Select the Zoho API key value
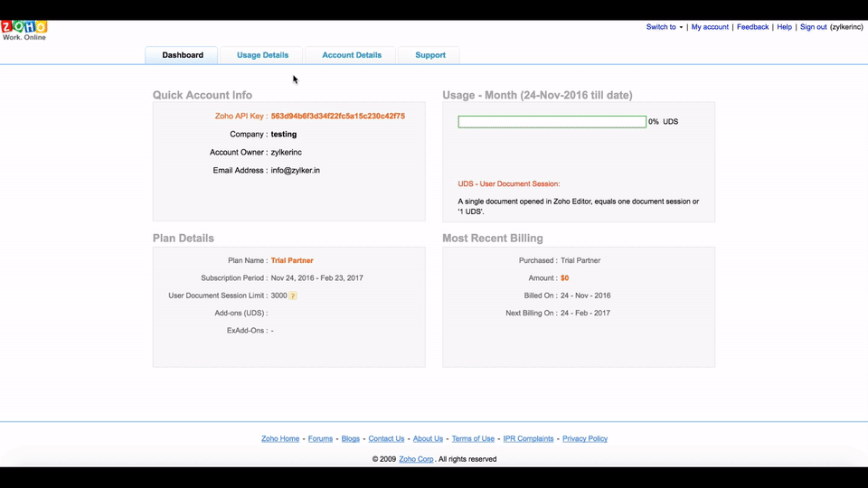868x488 pixels. point(337,117)
